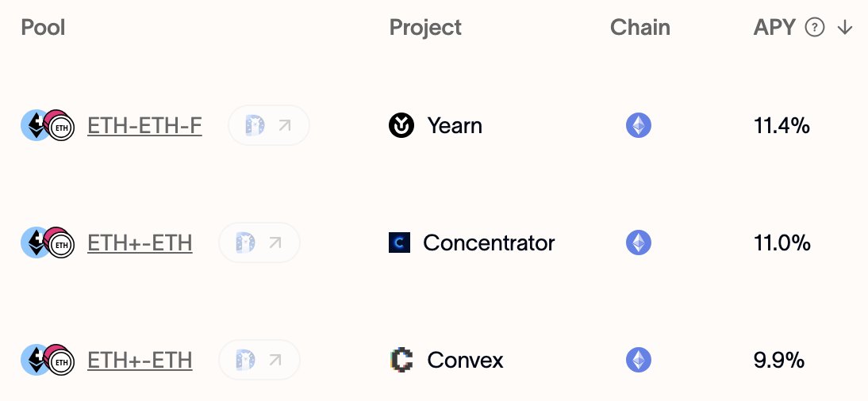This screenshot has width=868, height=401.
Task: Click the external link button in Convex row
Action: coord(259,360)
